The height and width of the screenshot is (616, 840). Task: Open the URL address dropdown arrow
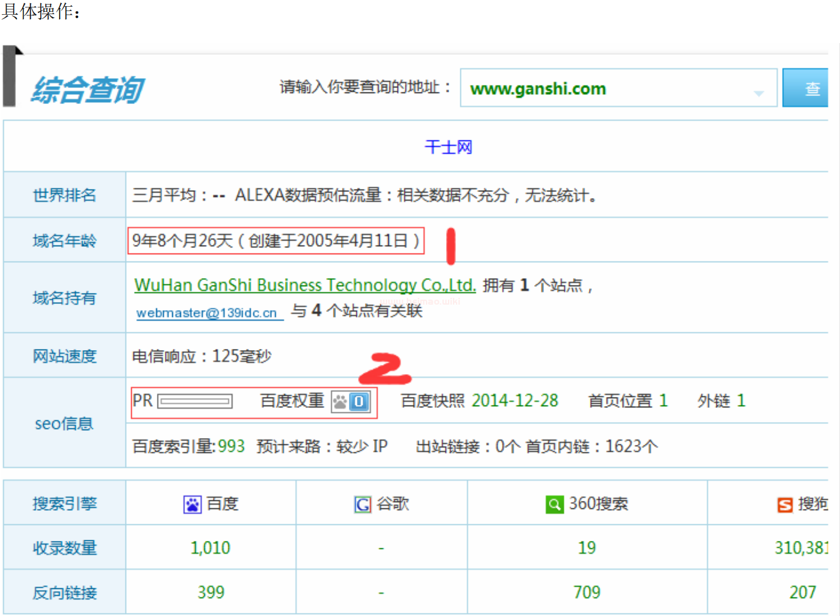759,93
